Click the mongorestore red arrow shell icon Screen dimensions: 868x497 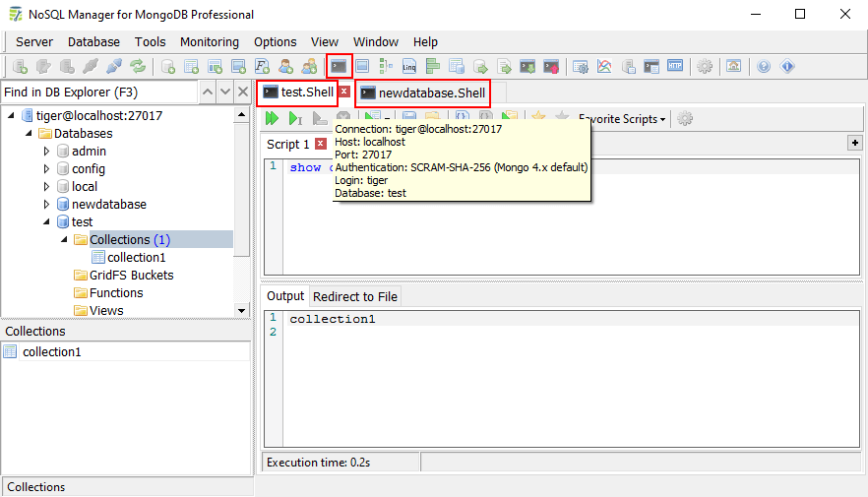pos(551,66)
